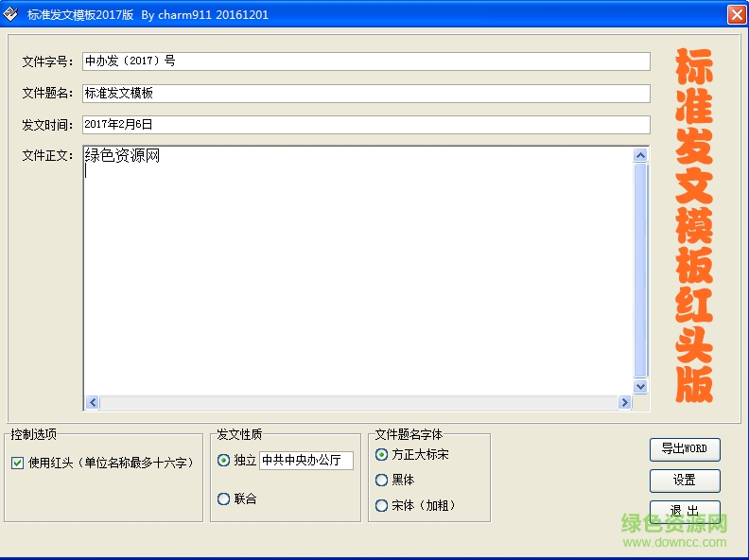Click the vertical scrollbar thumb in 文件正文

[640, 271]
